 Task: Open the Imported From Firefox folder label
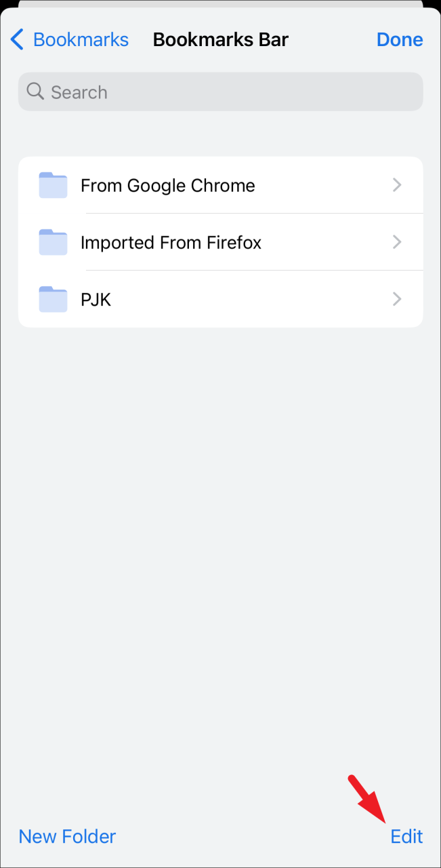click(171, 242)
